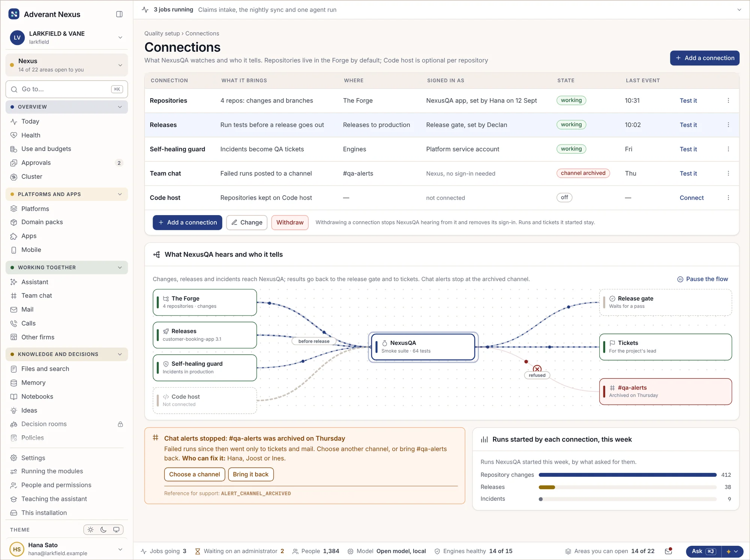Screen dimensions: 750x560
Task: Open Use and budgets page
Action: coord(67,149)
